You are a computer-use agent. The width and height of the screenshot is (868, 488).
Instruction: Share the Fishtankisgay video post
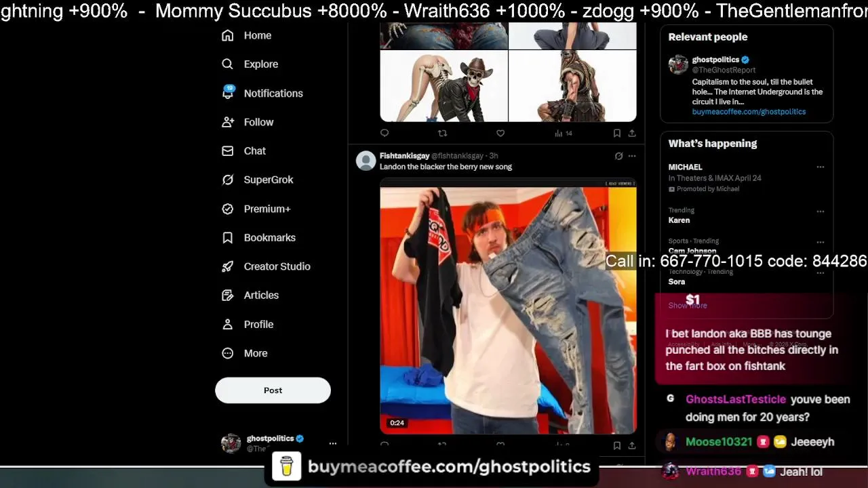[631, 445]
